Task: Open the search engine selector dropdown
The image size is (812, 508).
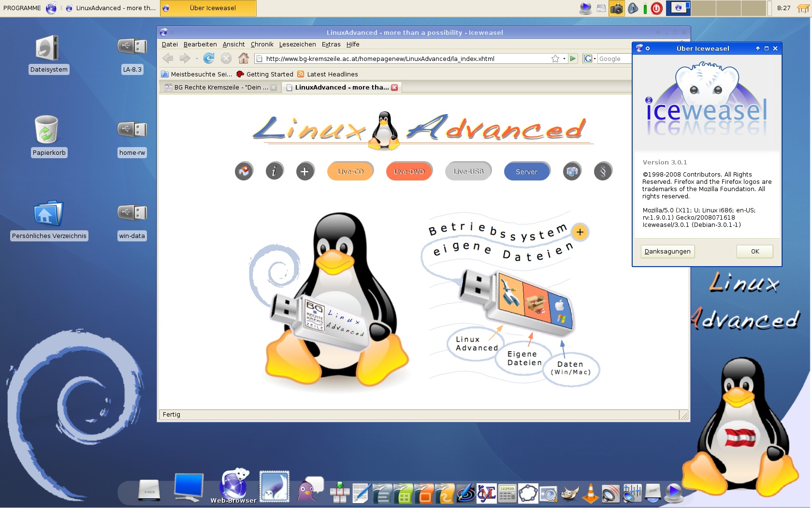Action: pyautogui.click(x=590, y=59)
